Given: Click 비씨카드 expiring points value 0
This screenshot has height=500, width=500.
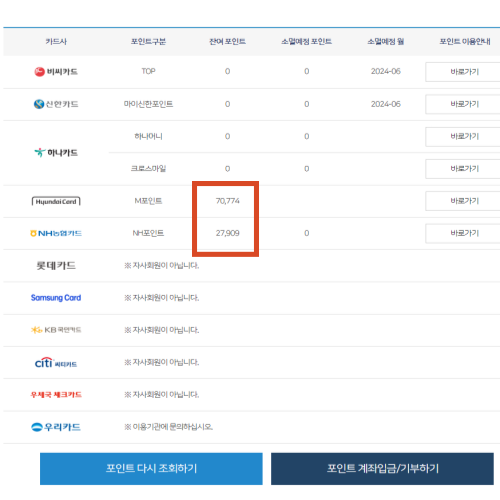Looking at the screenshot, I should 307,71.
